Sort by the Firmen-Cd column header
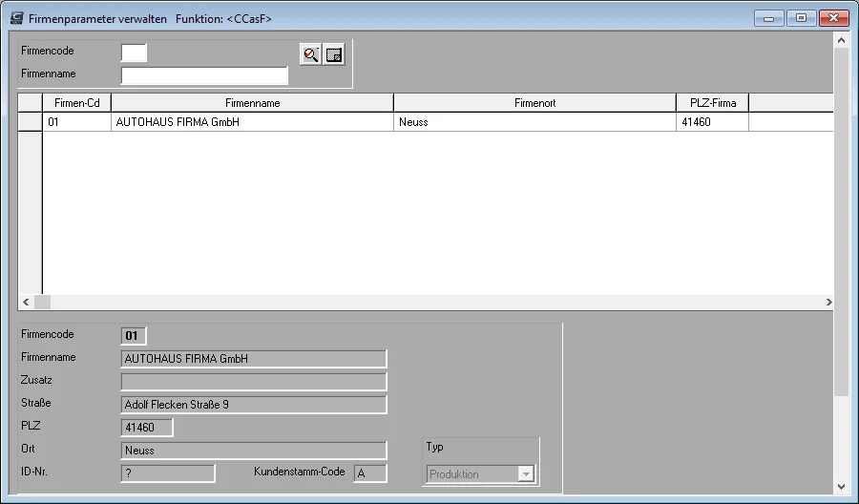 76,103
